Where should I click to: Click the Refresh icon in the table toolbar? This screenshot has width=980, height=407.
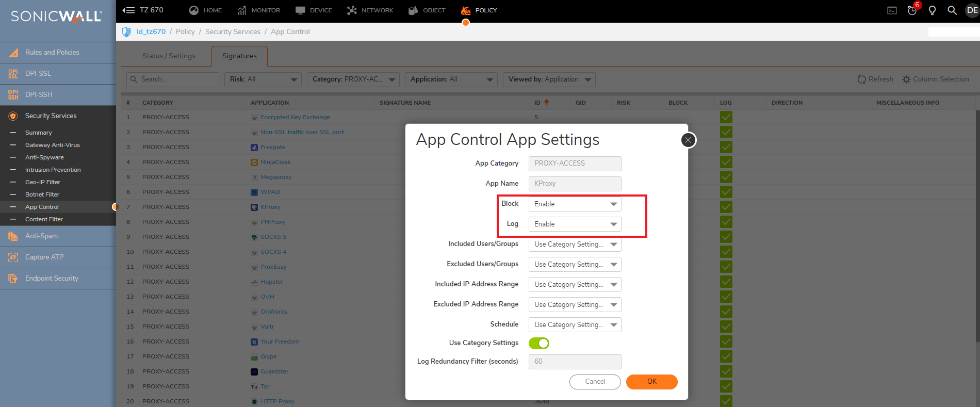(861, 79)
